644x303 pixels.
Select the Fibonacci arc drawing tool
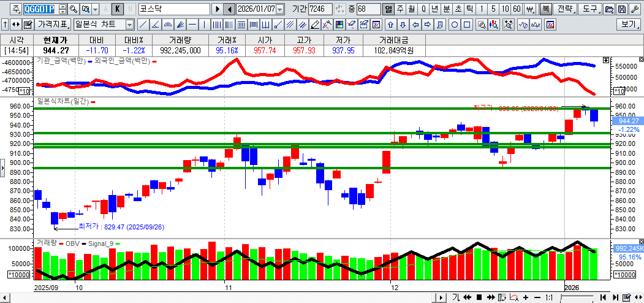pyautogui.click(x=168, y=25)
